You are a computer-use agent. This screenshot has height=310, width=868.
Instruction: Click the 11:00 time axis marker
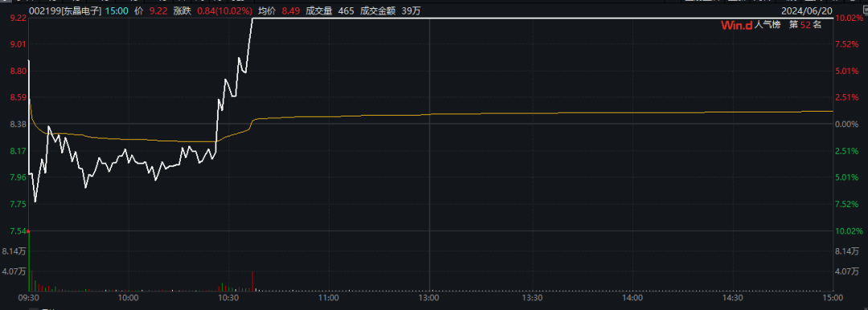tap(329, 298)
